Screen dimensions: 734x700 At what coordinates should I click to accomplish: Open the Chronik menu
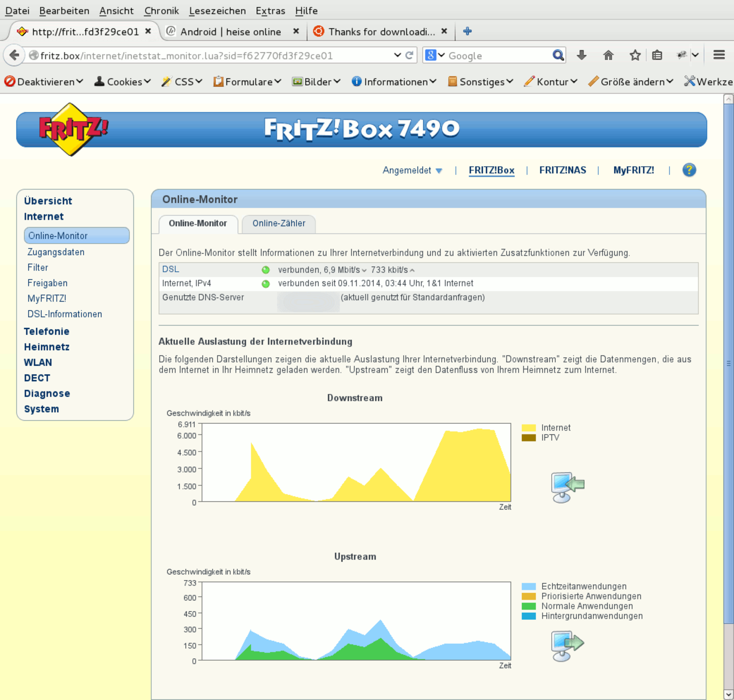click(x=162, y=10)
